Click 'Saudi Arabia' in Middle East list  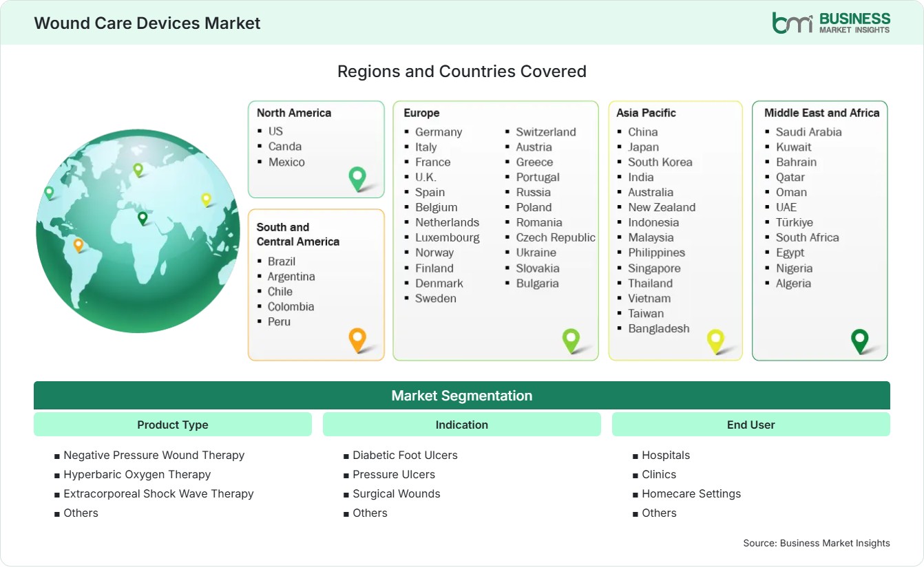point(809,132)
